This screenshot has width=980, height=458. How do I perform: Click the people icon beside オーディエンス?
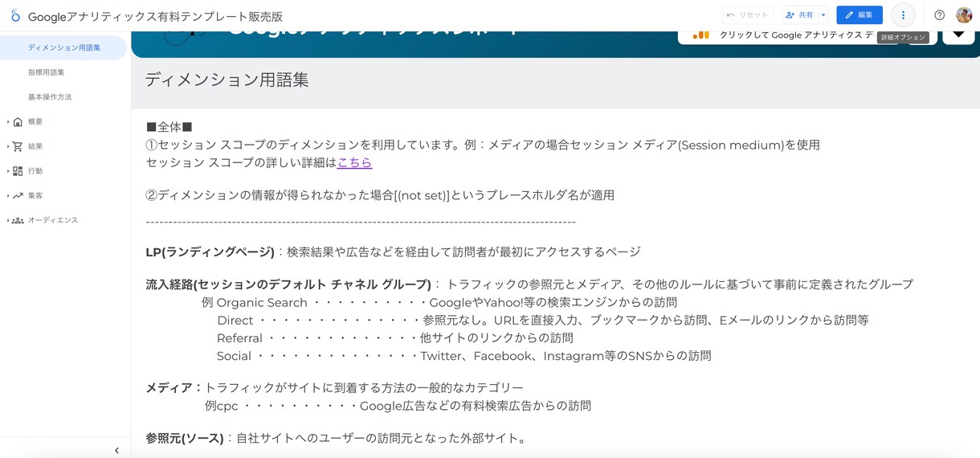pyautogui.click(x=18, y=220)
